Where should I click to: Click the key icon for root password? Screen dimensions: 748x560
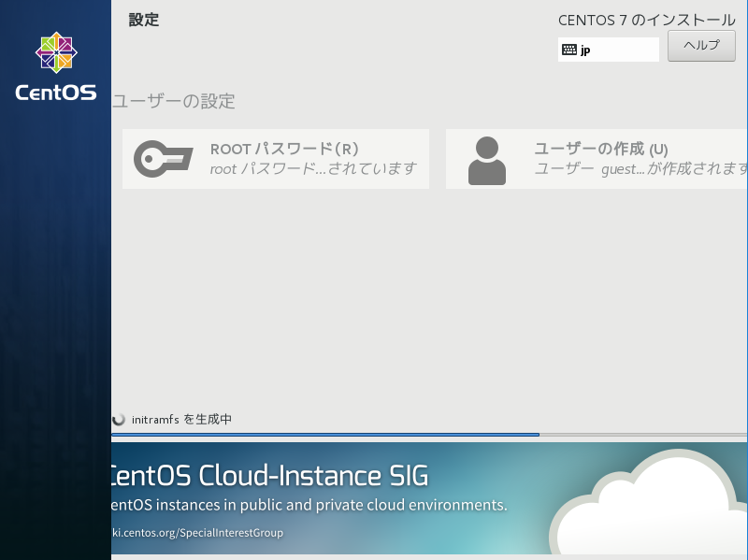163,159
